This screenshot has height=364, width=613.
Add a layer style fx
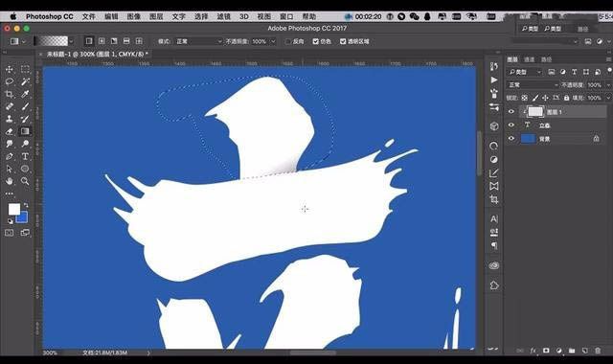pyautogui.click(x=533, y=351)
